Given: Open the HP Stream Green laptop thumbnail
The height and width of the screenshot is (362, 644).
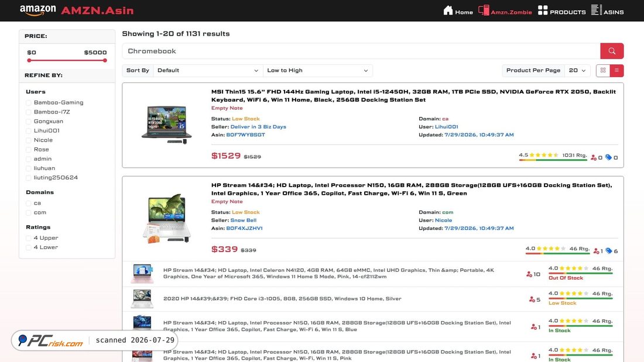Looking at the screenshot, I should [167, 218].
